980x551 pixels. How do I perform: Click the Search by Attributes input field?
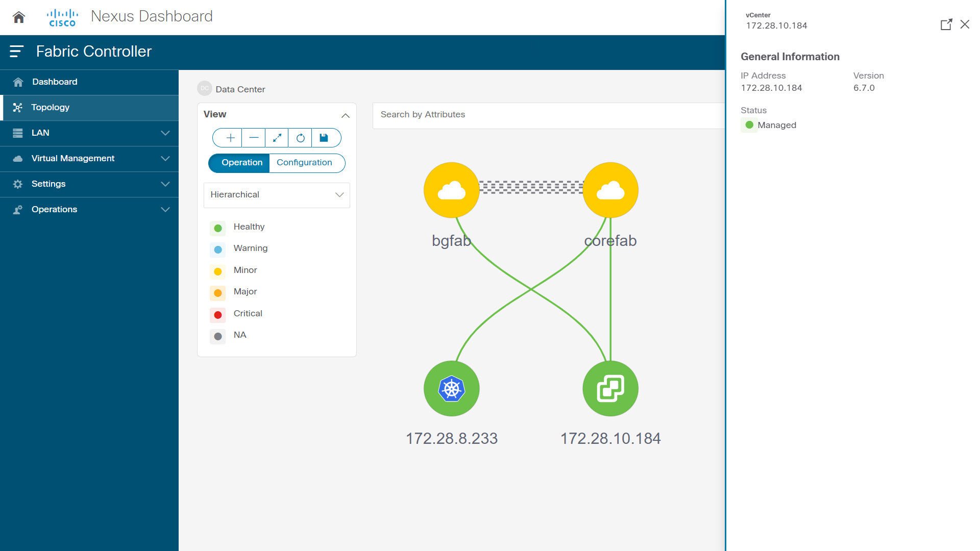548,114
